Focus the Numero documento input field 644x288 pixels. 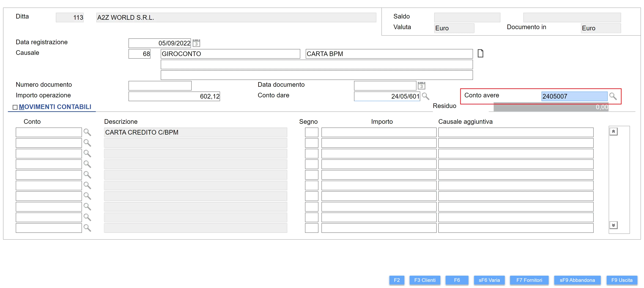pyautogui.click(x=160, y=86)
